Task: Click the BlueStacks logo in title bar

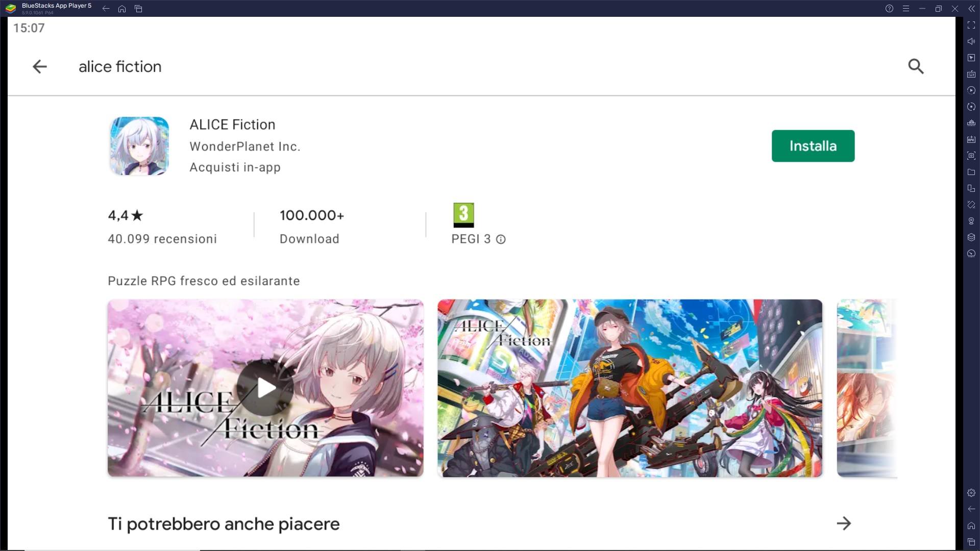Action: [x=11, y=8]
